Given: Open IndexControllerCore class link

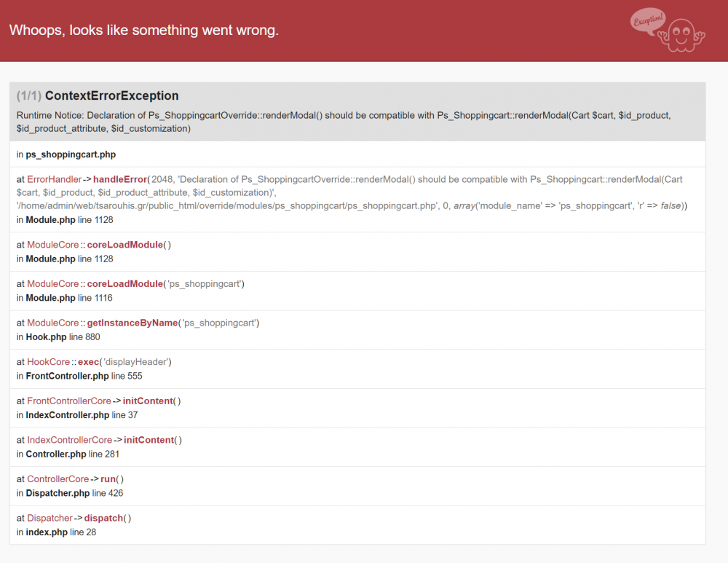Looking at the screenshot, I should pyautogui.click(x=70, y=440).
